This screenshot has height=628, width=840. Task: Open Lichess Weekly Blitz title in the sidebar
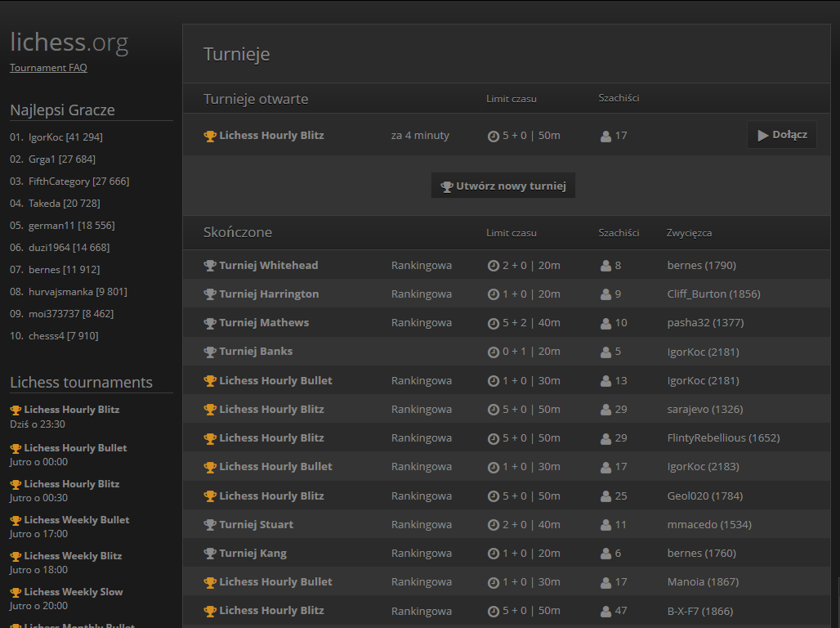pos(73,555)
